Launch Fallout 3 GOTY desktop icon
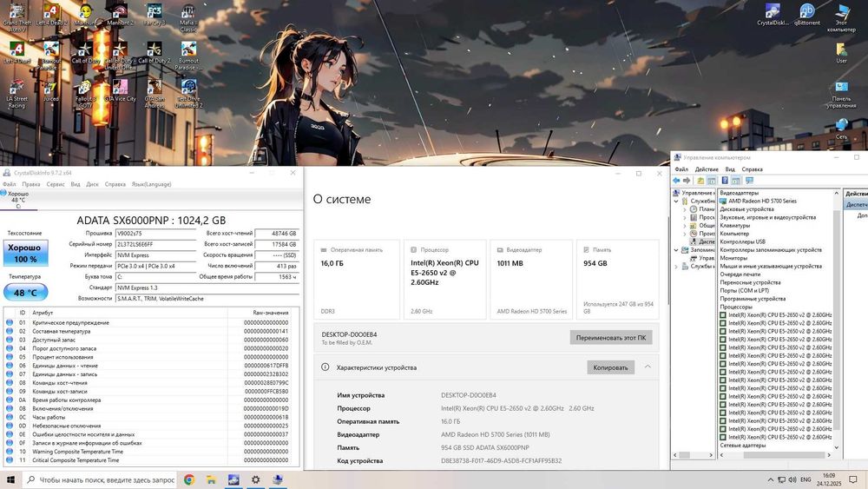868x489 pixels. pyautogui.click(x=85, y=93)
